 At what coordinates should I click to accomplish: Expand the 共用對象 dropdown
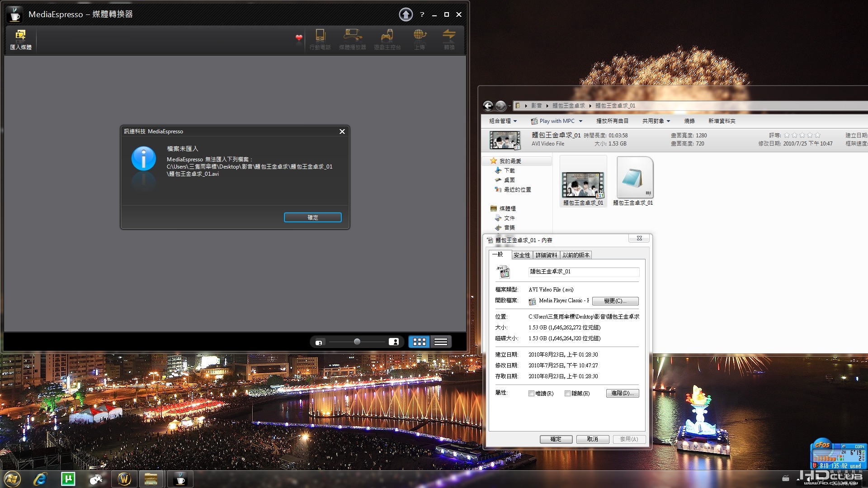pos(656,121)
